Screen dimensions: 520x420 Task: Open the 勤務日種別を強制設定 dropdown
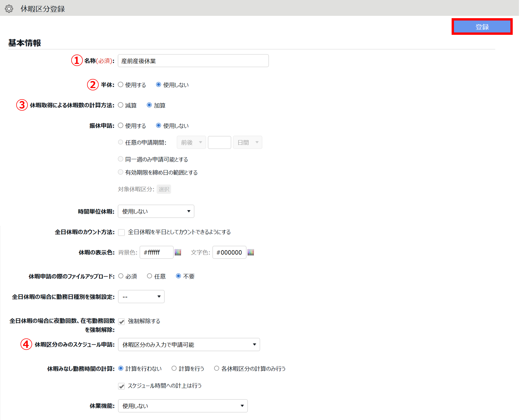141,297
